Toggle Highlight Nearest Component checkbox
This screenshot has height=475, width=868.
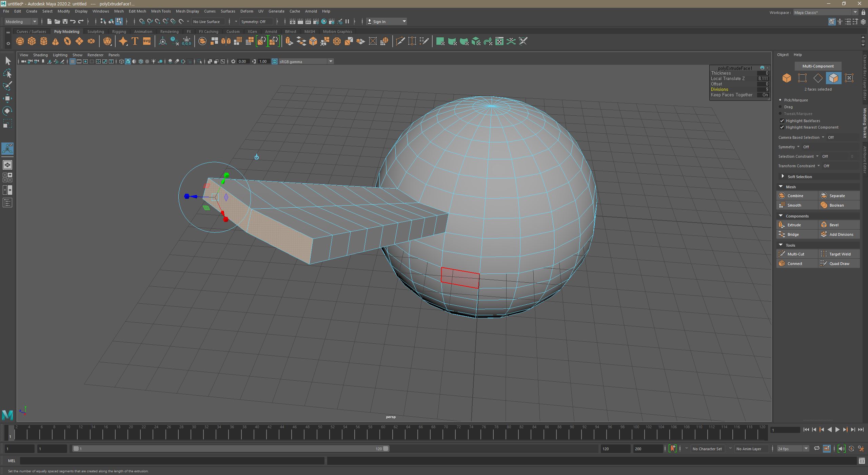[x=782, y=127]
